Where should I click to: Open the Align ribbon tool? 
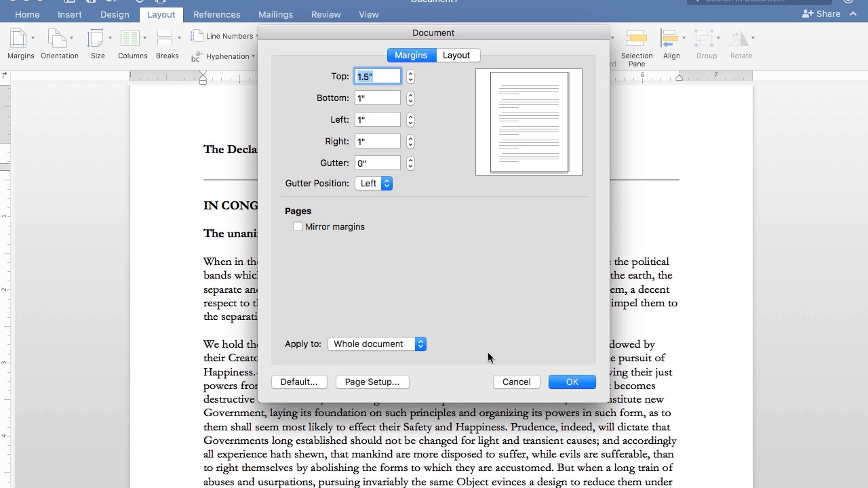click(671, 45)
